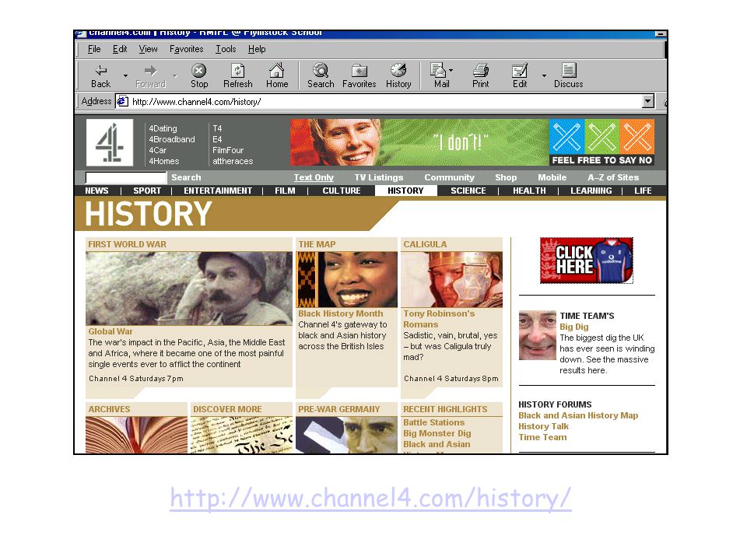
Task: Click inside the site search text box
Action: click(126, 177)
